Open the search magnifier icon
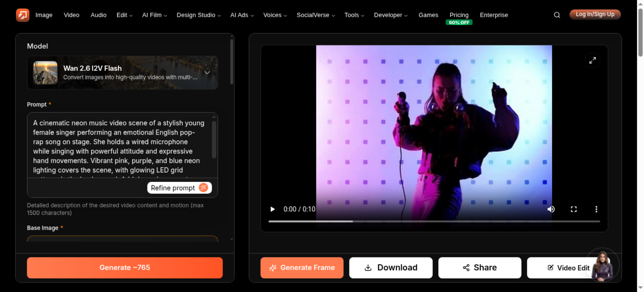Screen dimensions: 644x292 tap(557, 15)
